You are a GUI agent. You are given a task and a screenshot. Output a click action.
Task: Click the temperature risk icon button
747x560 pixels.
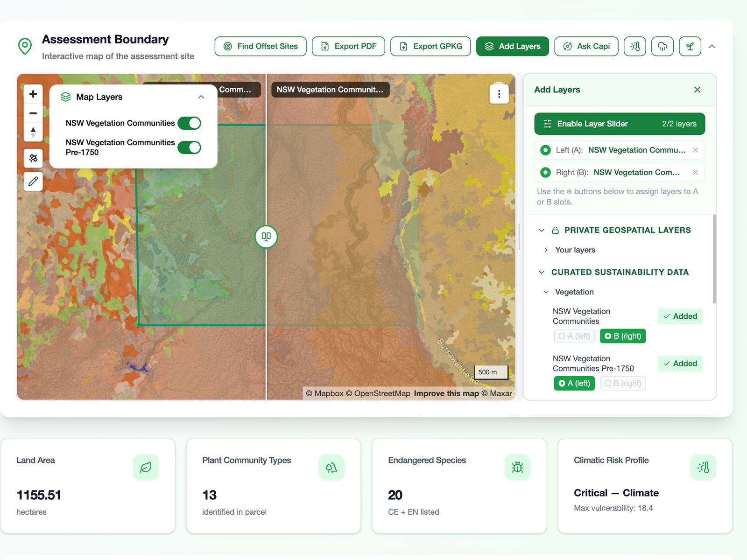pos(635,46)
